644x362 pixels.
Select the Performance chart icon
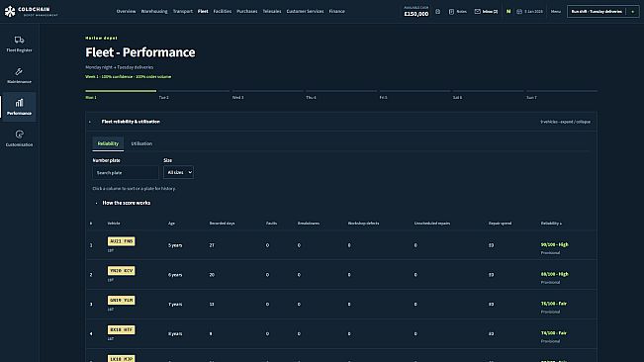click(x=19, y=103)
